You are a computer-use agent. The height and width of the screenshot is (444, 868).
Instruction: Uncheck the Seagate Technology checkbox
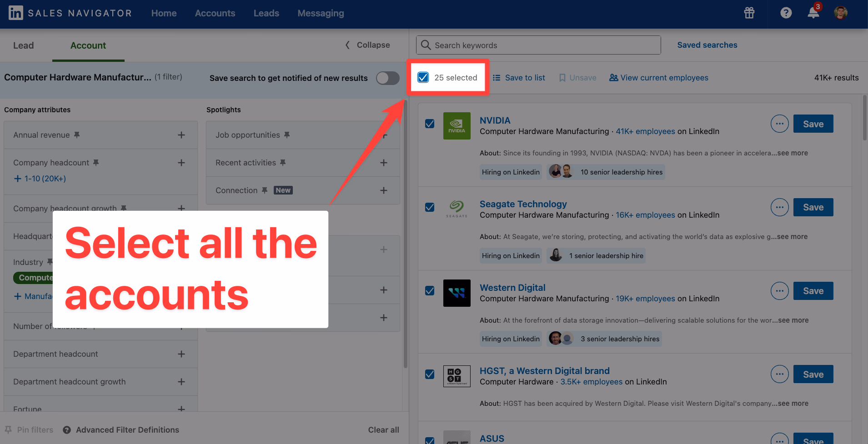(x=430, y=207)
